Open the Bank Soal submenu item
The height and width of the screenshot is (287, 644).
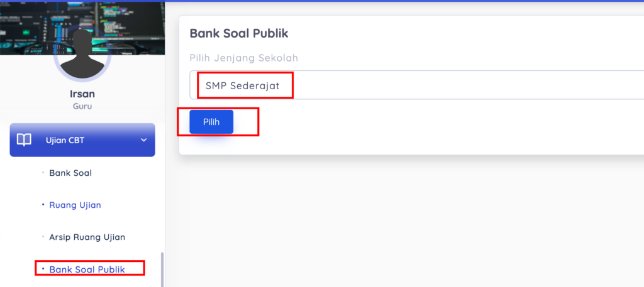pos(70,173)
